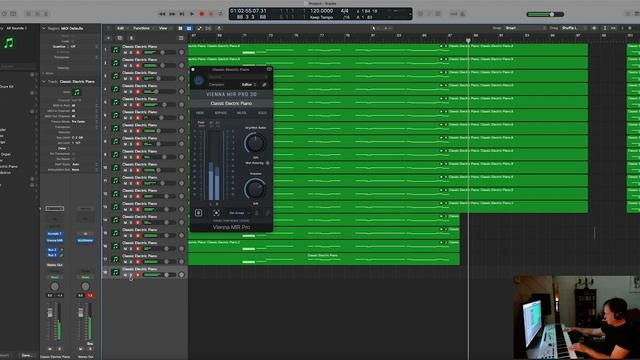The image size is (640, 360).
Task: Open the plugin preset name dropdown
Action: click(237, 76)
